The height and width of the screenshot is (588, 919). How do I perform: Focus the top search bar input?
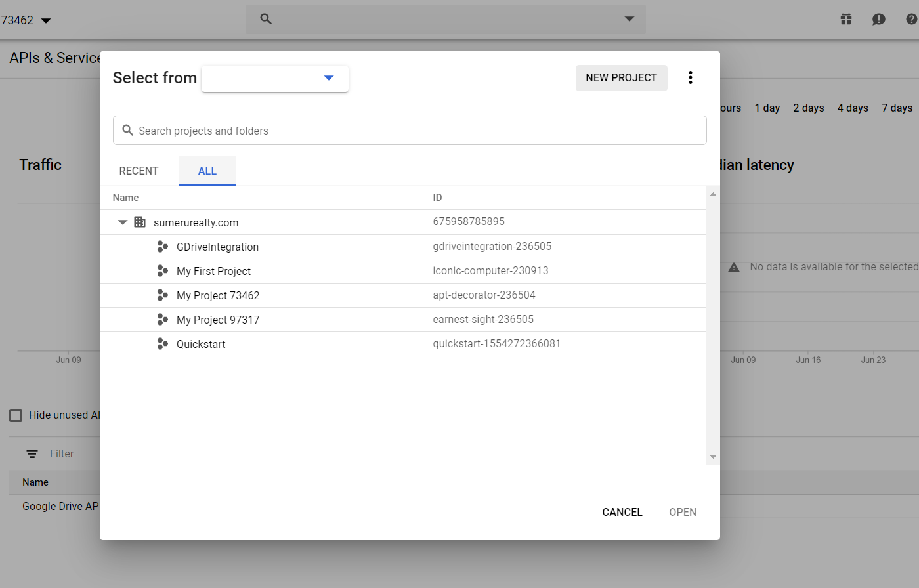(x=446, y=19)
